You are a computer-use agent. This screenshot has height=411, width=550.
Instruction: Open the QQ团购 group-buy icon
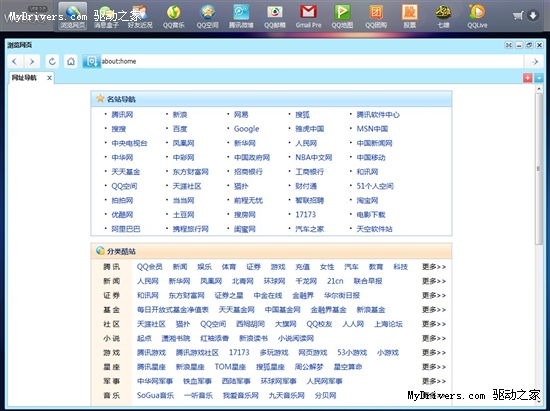(x=376, y=16)
